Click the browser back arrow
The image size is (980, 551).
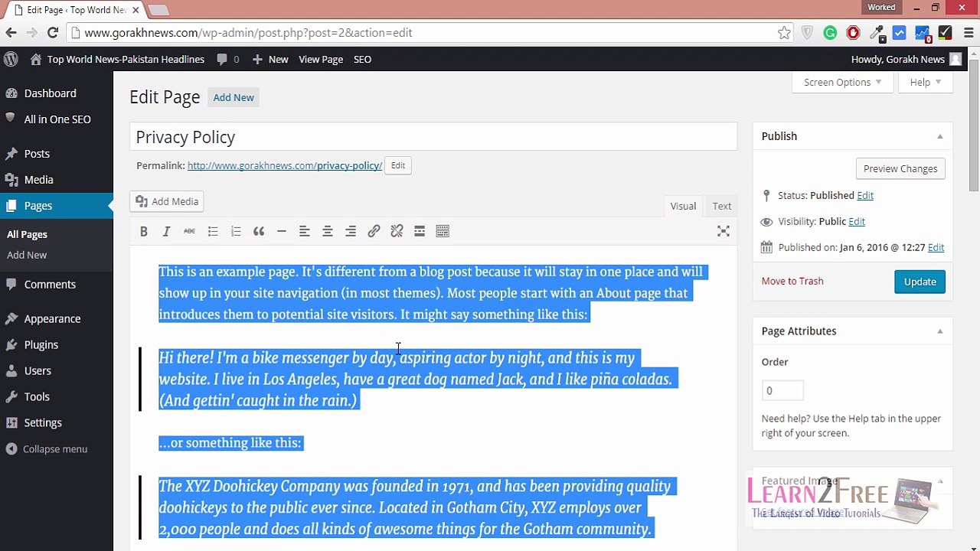pos(11,33)
